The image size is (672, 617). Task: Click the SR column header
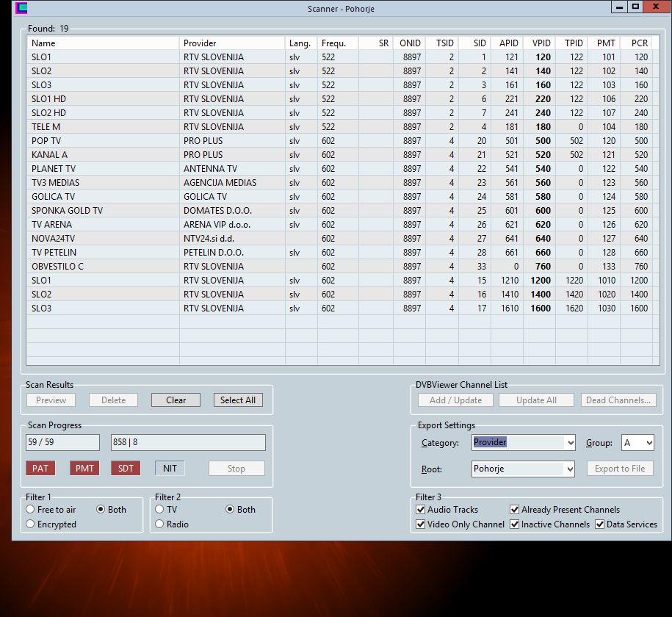[376, 43]
